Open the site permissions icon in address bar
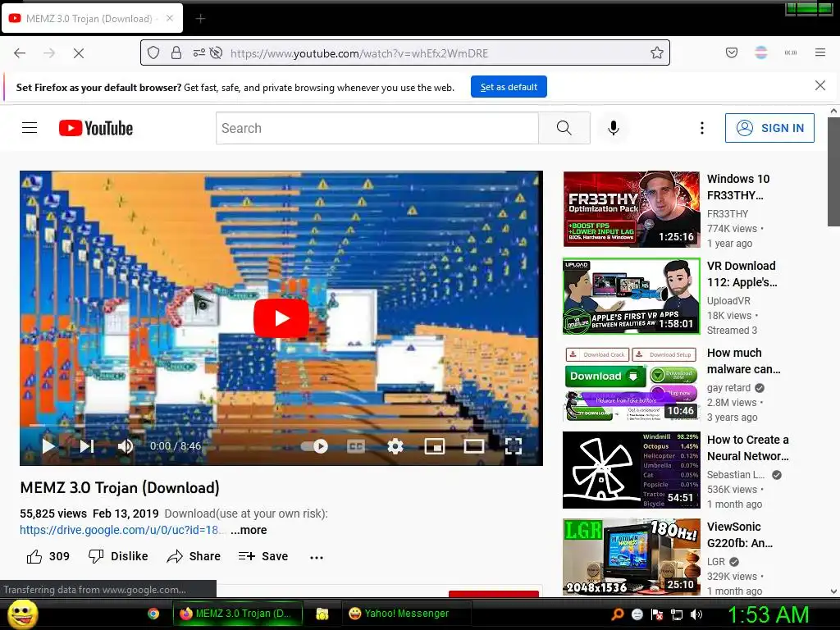 click(199, 52)
